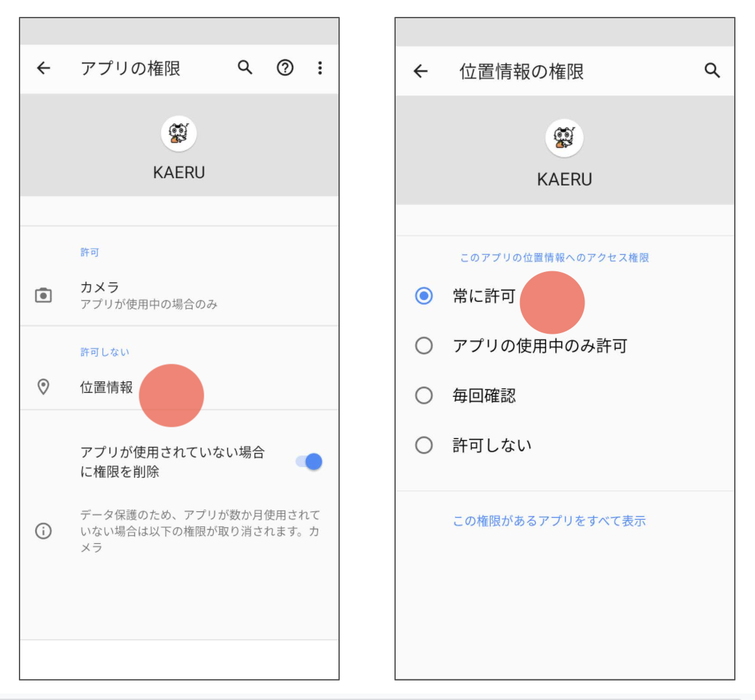
Task: Open search on アプリの権限 screen
Action: coord(245,68)
